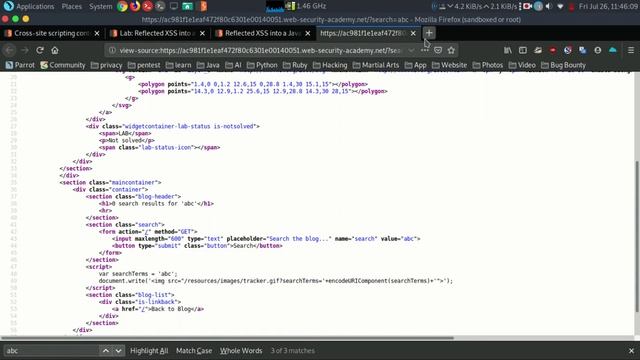This screenshot has height=360, width=640.
Task: Close the Cross-site scripting tab
Action: [x=97, y=33]
